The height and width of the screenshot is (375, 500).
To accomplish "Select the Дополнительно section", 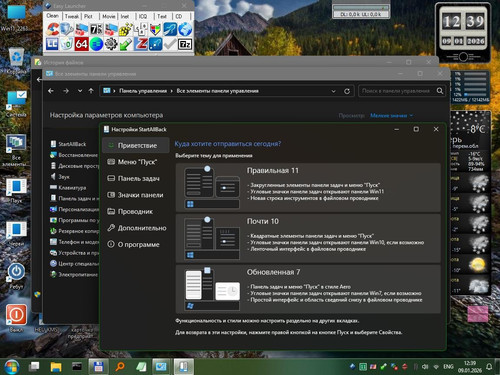I will click(x=136, y=228).
